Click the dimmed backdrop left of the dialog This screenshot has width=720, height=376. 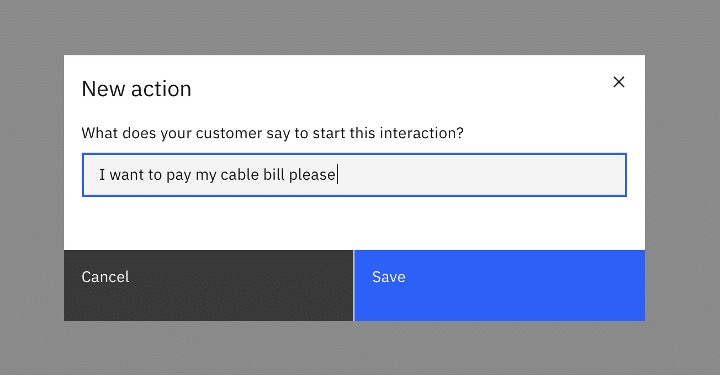(32, 188)
